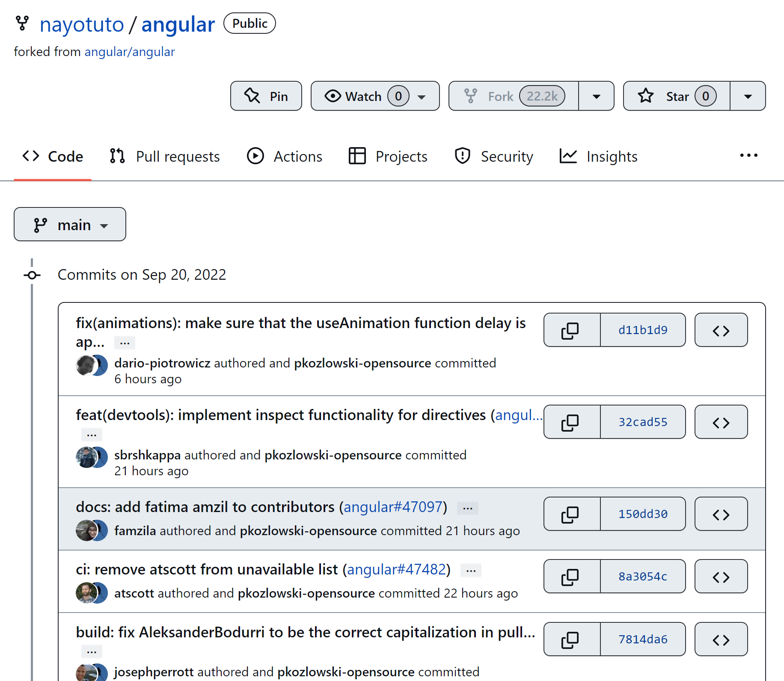
Task: Pin this repository
Action: 266,96
